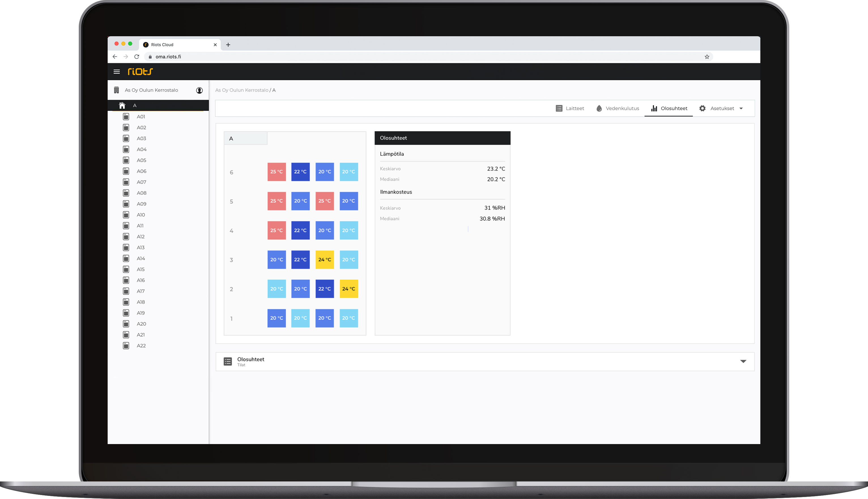Expand the stairwell A tree item
The width and height of the screenshot is (868, 499).
158,106
